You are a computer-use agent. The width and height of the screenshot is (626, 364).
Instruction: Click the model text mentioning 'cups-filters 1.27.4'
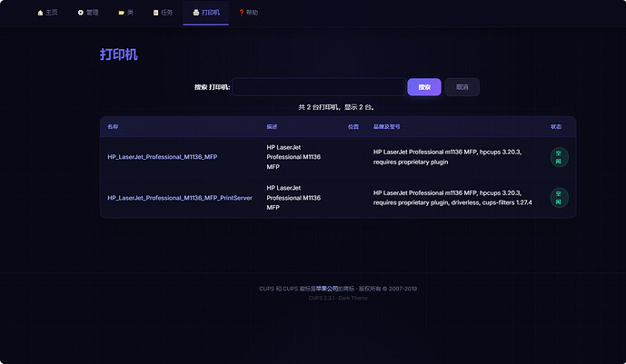[x=452, y=198]
